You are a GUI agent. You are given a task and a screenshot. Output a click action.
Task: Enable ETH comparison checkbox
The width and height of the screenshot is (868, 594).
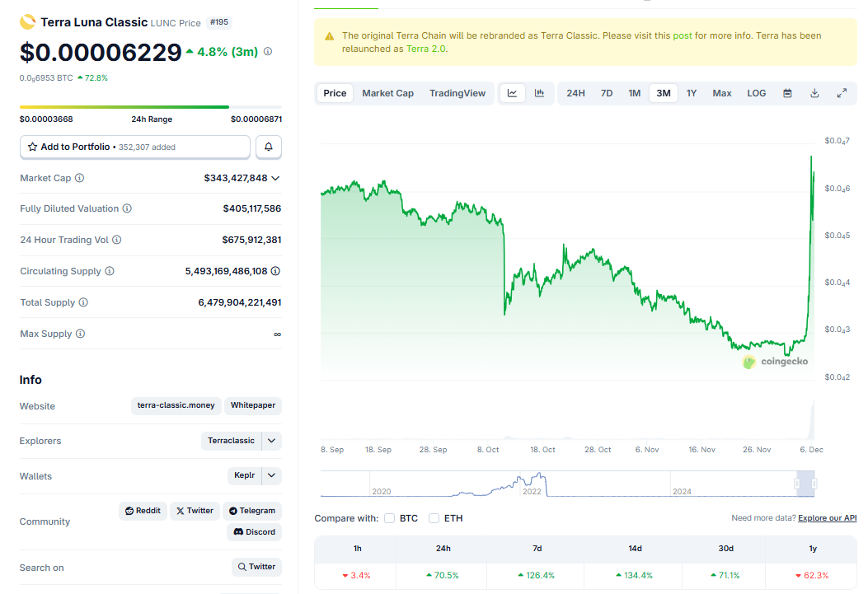tap(434, 518)
